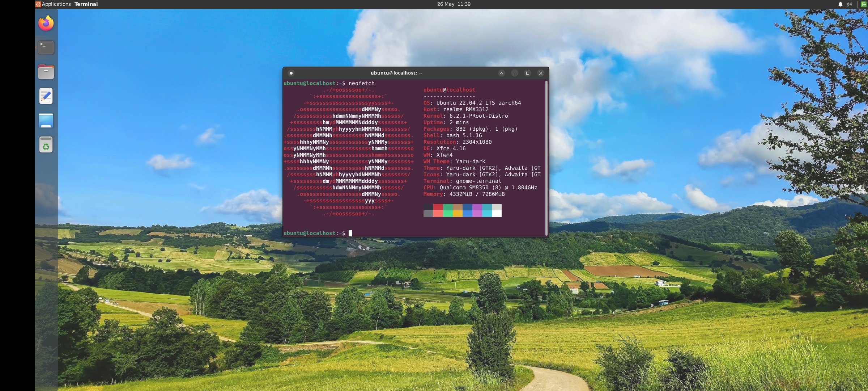This screenshot has height=391, width=868.
Task: Open the Trash icon in the dock
Action: pos(46,144)
